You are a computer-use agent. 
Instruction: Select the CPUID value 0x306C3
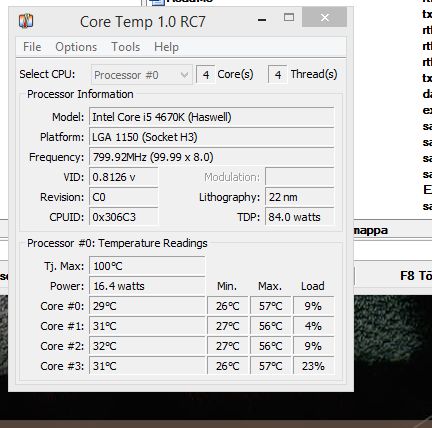click(124, 217)
